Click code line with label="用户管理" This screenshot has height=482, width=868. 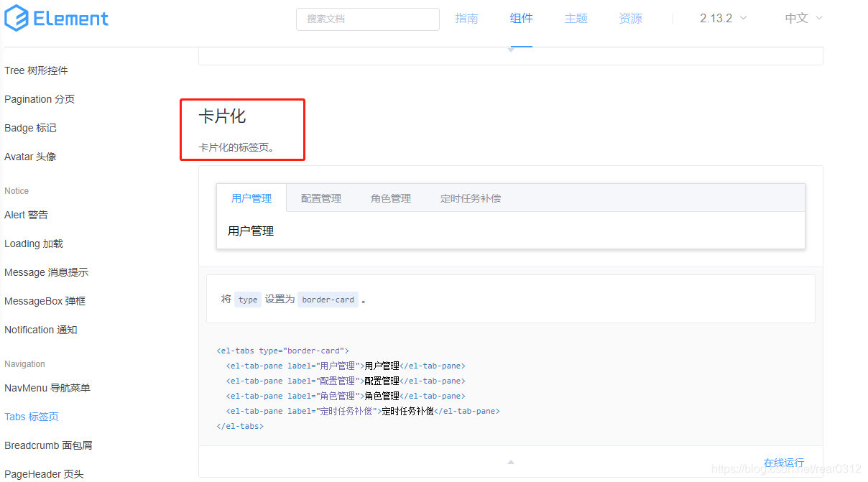pos(346,366)
